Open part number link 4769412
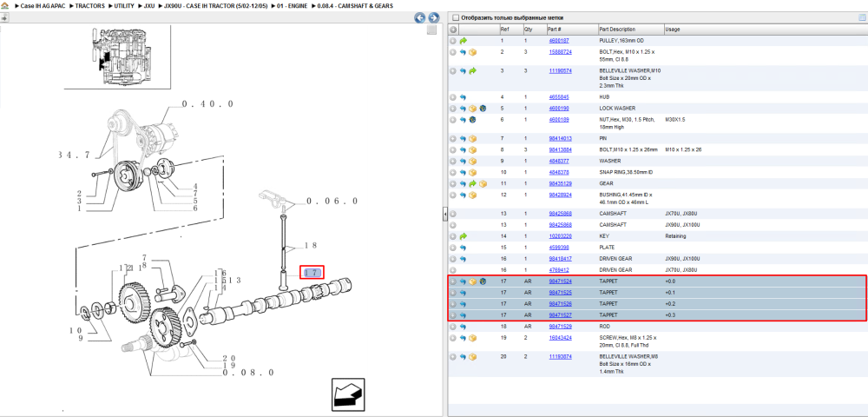Image resolution: width=868 pixels, height=417 pixels. pos(558,270)
